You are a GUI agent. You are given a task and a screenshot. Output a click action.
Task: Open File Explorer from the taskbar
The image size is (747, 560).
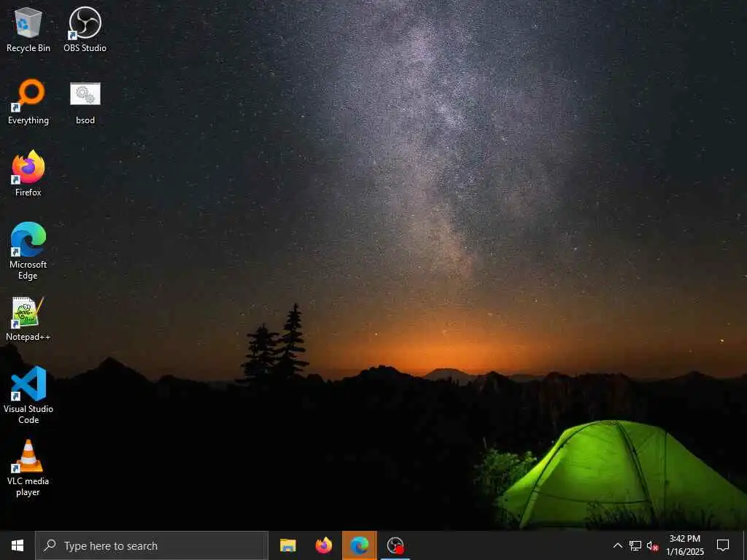click(287, 545)
